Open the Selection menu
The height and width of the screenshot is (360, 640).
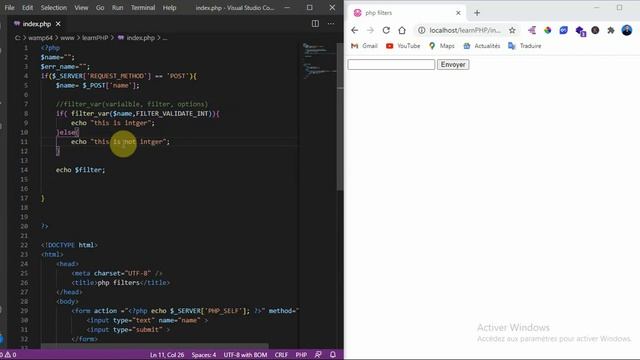(53, 7)
